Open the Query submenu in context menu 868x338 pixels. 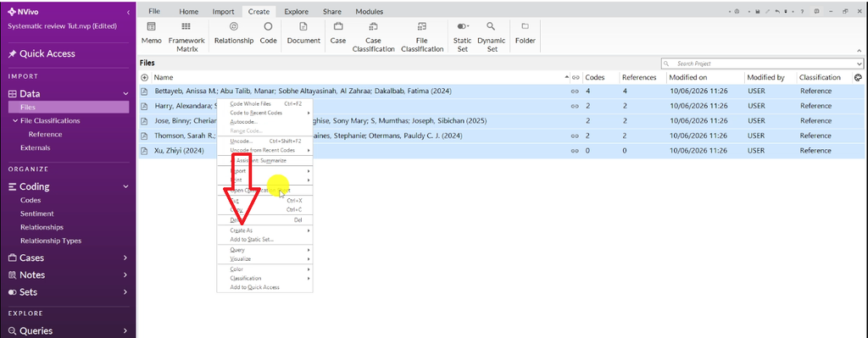[x=264, y=250]
